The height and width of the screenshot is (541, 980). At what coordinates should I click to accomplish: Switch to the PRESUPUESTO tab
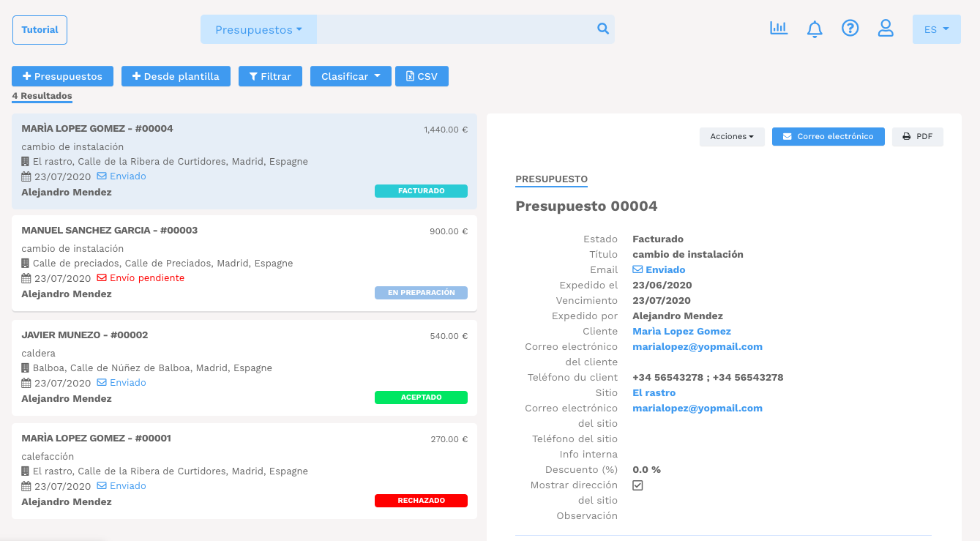(x=551, y=179)
